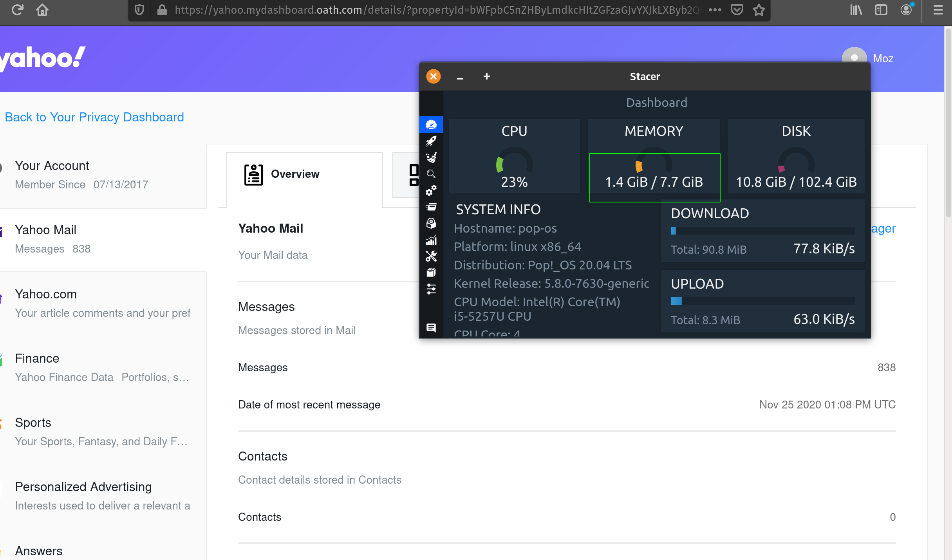This screenshot has height=560, width=952.
Task: Open the Firefox Library dropdown
Action: [x=856, y=10]
